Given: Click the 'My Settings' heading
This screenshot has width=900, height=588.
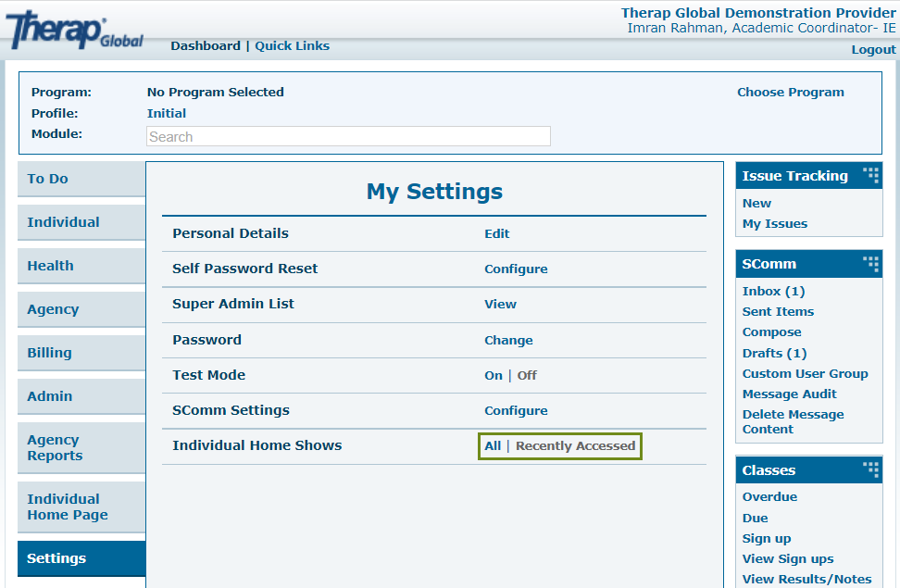Looking at the screenshot, I should (x=434, y=192).
